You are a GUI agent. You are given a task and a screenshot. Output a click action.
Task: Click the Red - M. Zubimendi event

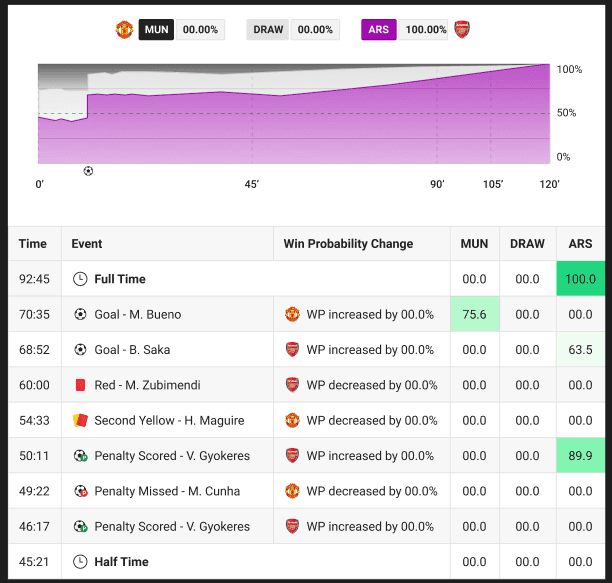point(148,385)
